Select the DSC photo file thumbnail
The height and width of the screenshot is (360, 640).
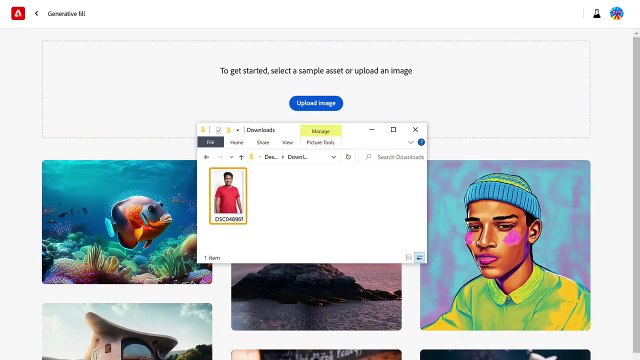[228, 196]
